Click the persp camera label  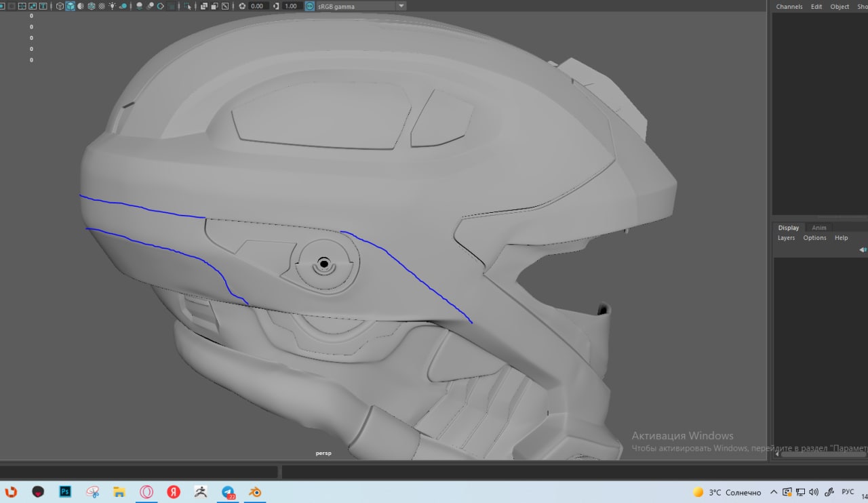[323, 453]
